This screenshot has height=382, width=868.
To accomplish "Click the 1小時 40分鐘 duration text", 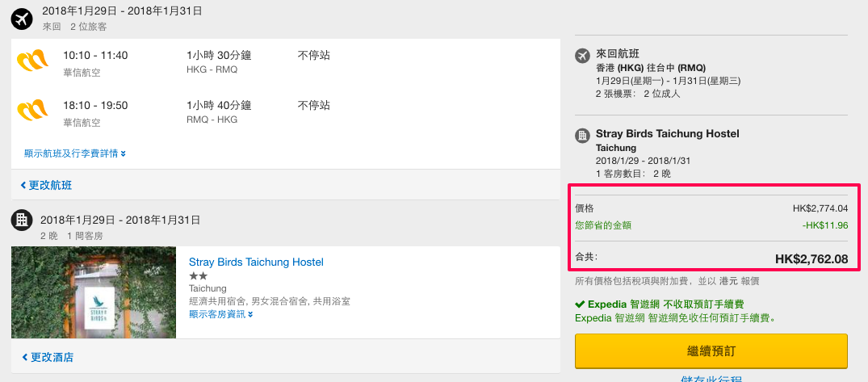I will point(219,105).
